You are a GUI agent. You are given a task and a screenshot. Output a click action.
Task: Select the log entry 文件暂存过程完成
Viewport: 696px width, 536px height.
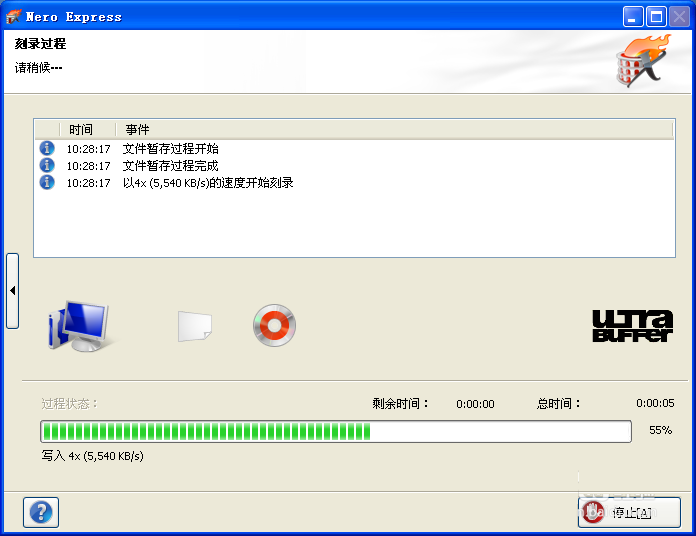pos(170,166)
